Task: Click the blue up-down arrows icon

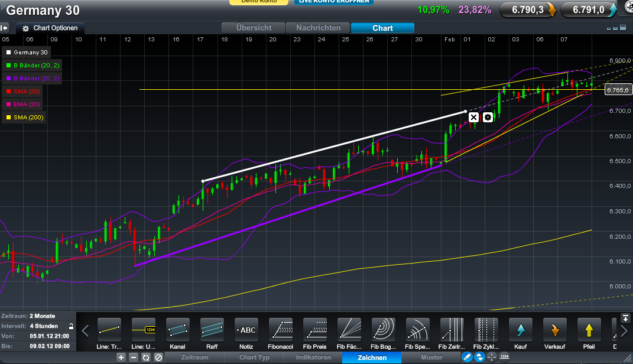Action: [x=479, y=357]
